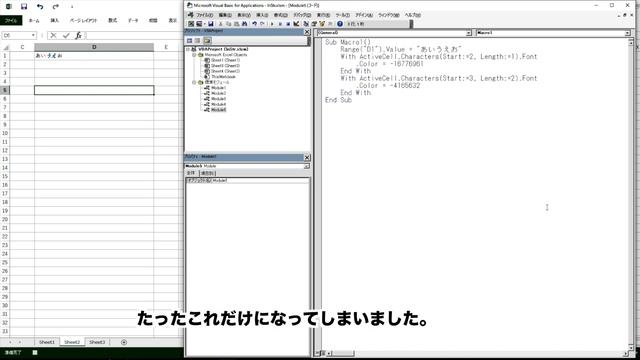Select the categorized tab in the Properties pane
Image resolution: width=640 pixels, height=360 pixels.
pyautogui.click(x=207, y=173)
